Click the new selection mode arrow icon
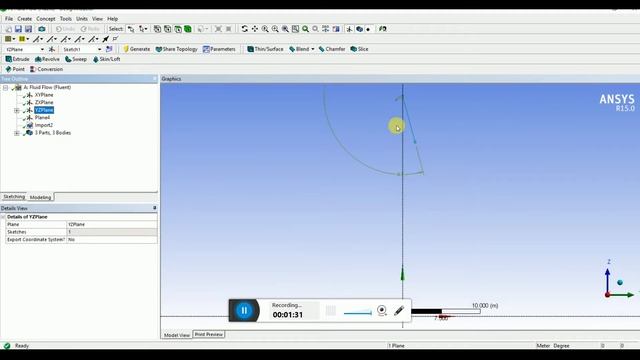Image resolution: width=640 pixels, height=360 pixels. coord(131,29)
